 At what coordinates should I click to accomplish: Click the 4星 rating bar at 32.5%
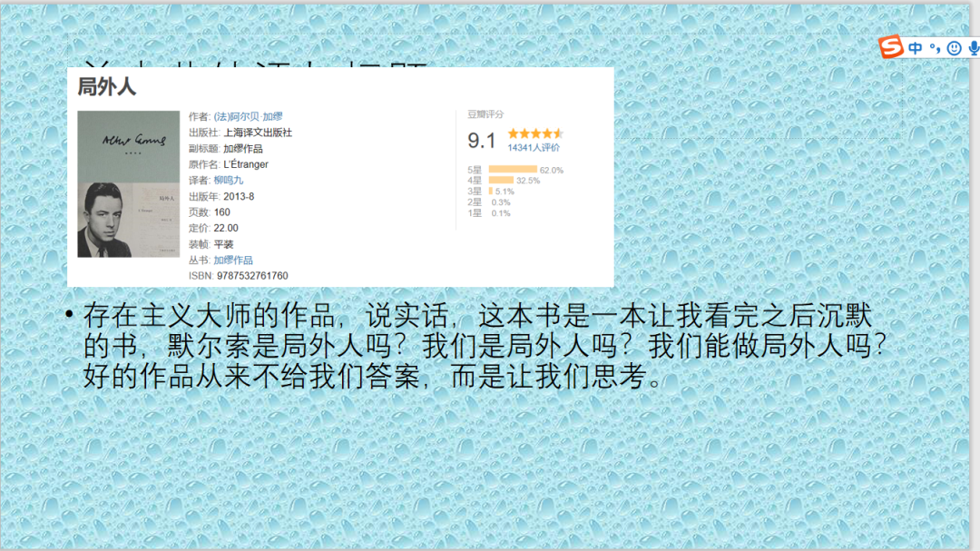(501, 181)
